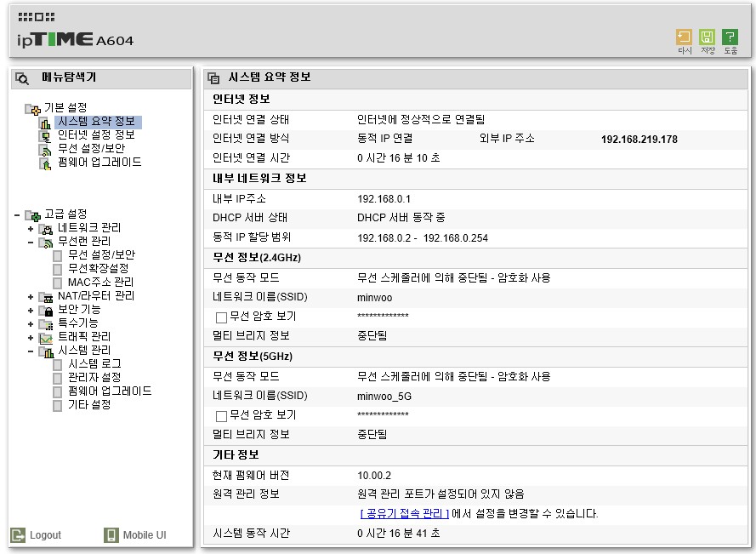Click the 고급 설정 folder icon

click(x=33, y=215)
